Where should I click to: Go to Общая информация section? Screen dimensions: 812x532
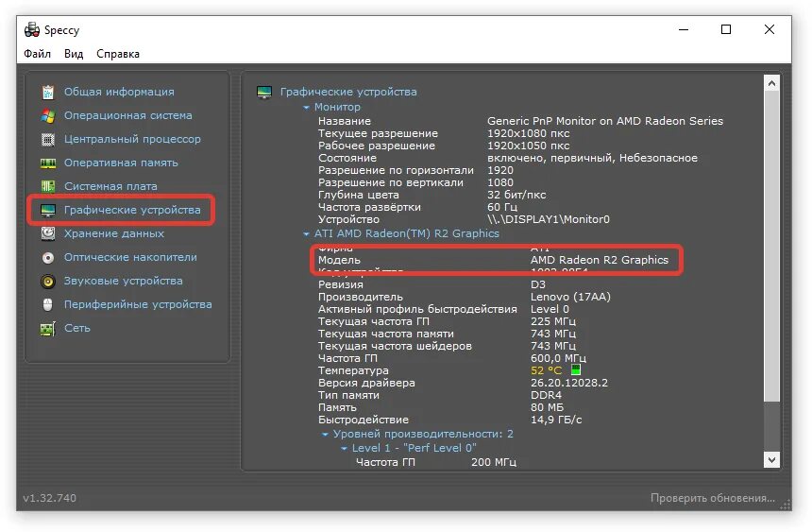point(119,92)
